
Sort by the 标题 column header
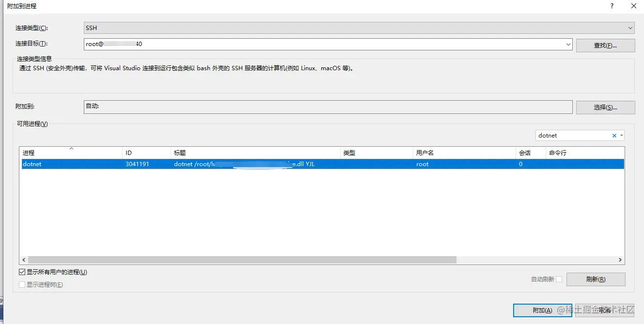click(255, 153)
